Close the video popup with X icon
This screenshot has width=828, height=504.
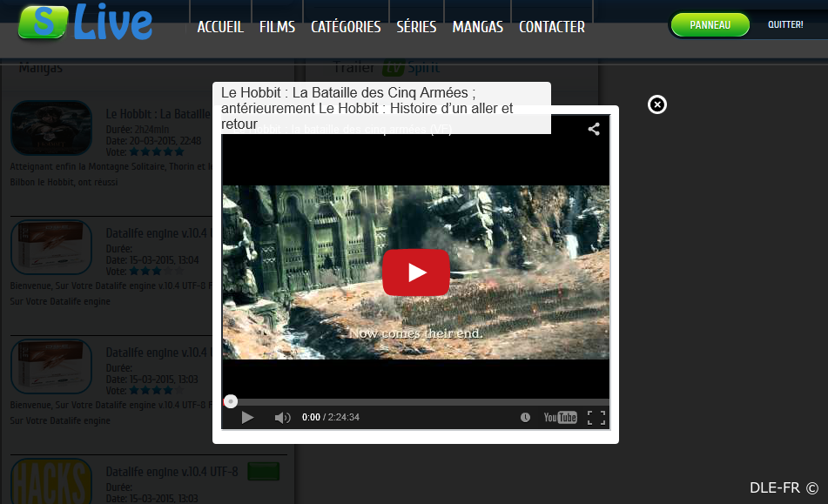656,104
